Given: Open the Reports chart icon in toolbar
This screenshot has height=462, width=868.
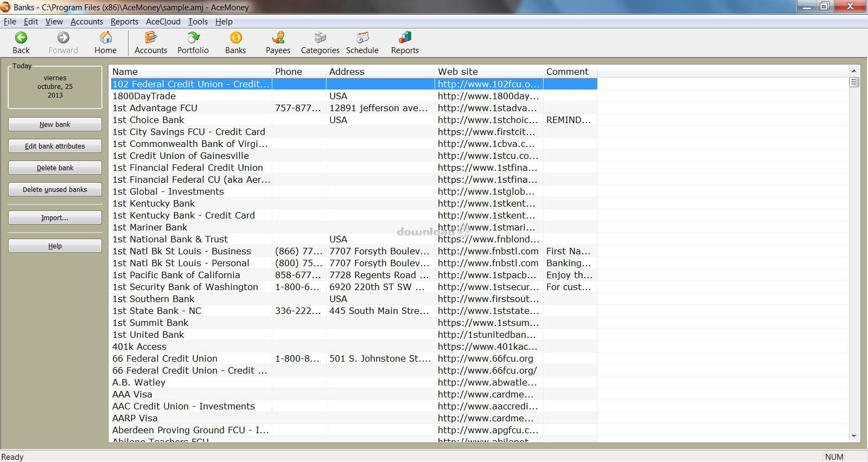Looking at the screenshot, I should tap(405, 38).
